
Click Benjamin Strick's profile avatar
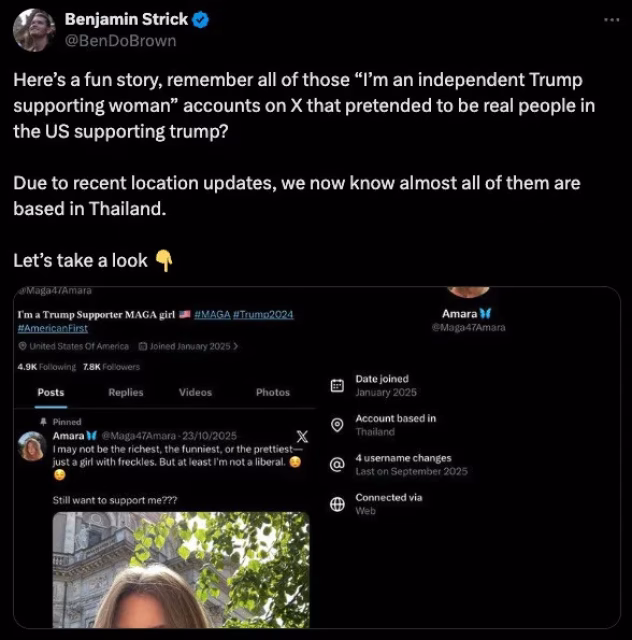pos(33,30)
